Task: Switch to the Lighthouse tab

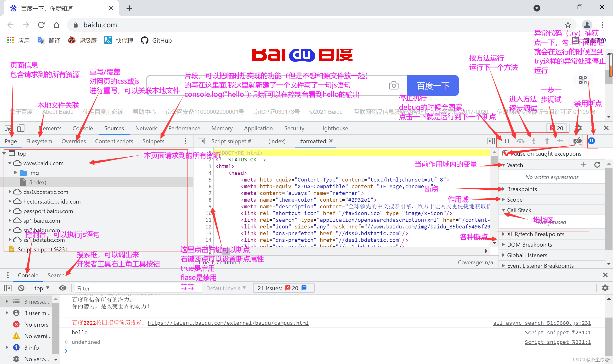Action: (x=334, y=128)
